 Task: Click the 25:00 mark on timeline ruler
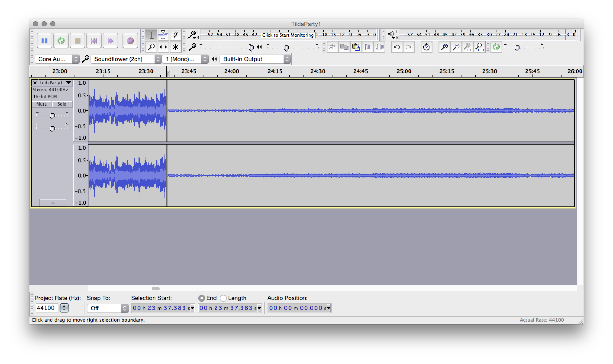pyautogui.click(x=404, y=71)
